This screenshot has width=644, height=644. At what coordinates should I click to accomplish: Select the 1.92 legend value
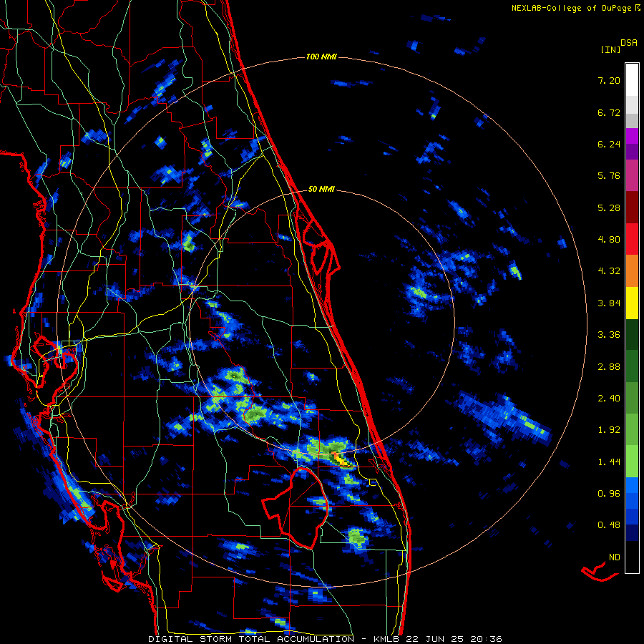click(609, 430)
